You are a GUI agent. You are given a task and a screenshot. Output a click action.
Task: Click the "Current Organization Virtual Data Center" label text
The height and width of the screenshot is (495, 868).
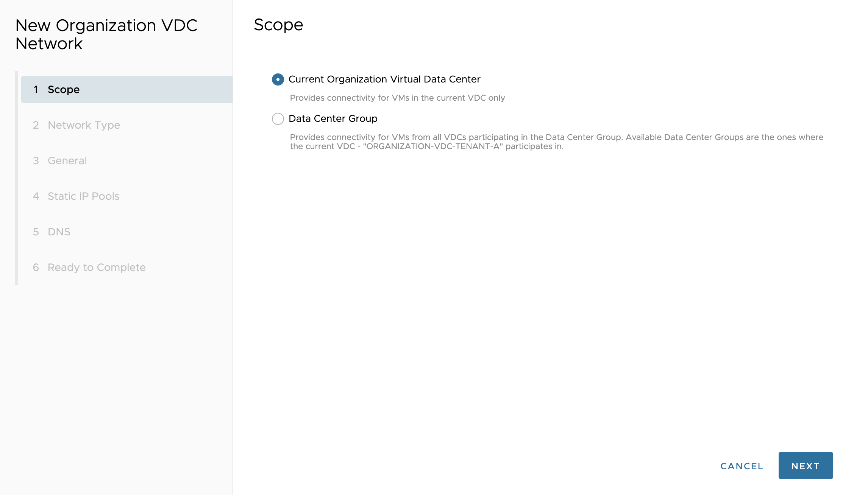tap(384, 79)
